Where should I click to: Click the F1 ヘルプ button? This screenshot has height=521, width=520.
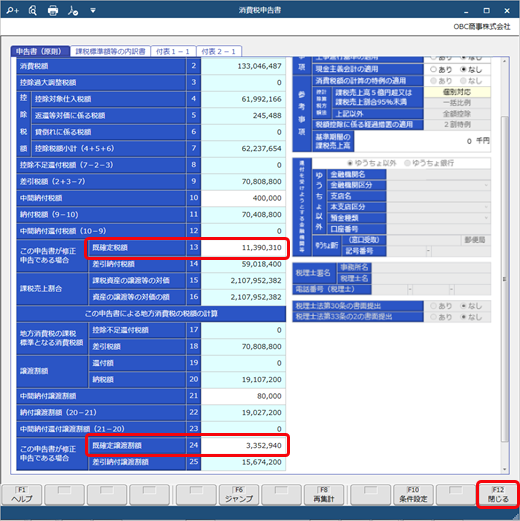pos(22,494)
